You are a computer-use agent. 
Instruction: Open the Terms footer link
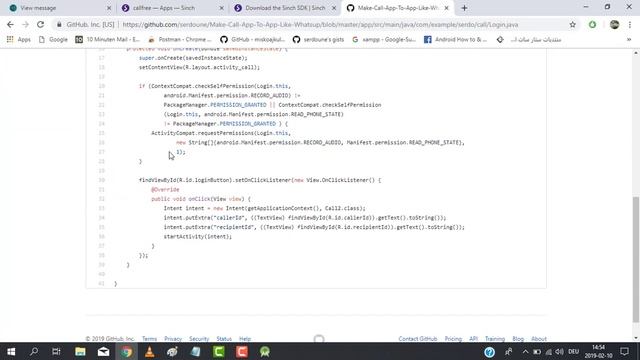pyautogui.click(x=149, y=339)
